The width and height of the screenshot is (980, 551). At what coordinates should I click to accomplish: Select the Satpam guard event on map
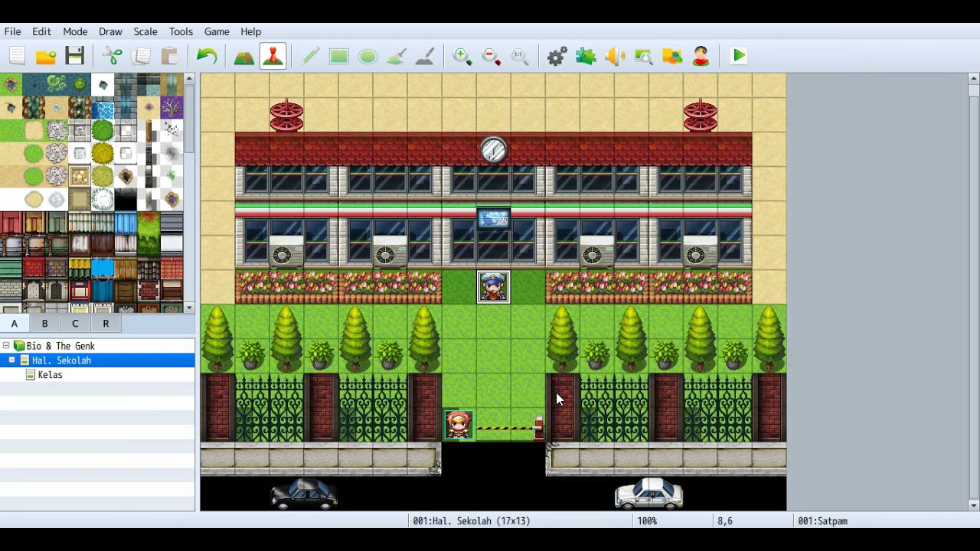point(493,287)
